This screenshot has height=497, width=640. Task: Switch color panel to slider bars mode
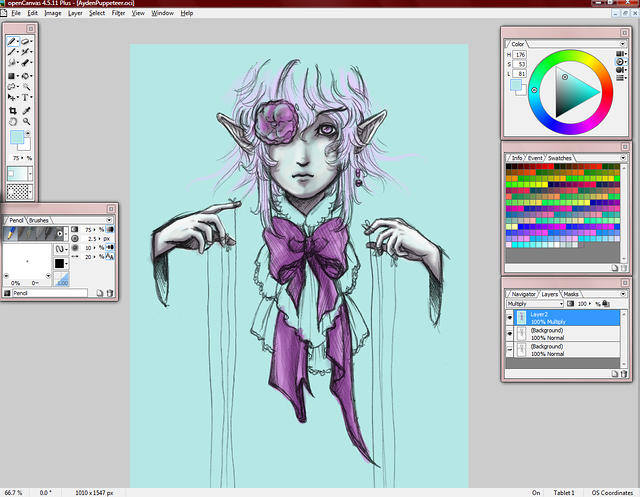621,78
